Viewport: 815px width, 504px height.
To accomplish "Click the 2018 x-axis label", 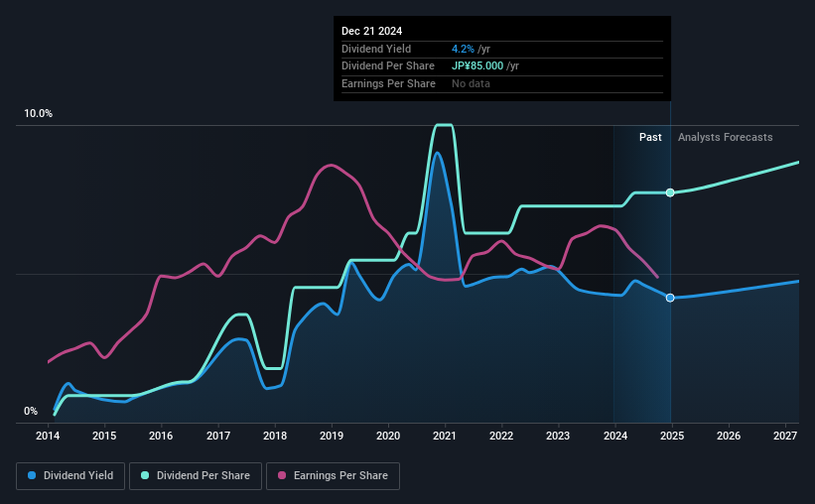I will coord(274,436).
